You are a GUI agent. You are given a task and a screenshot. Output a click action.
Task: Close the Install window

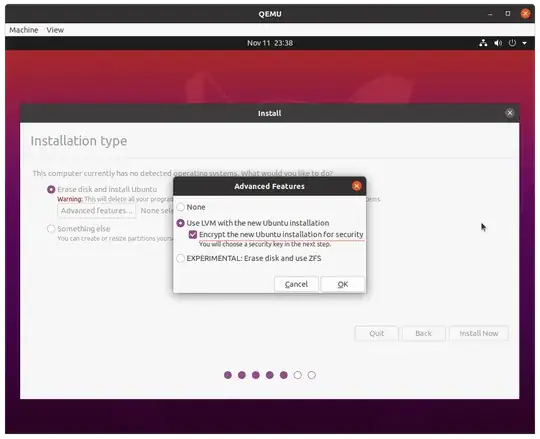coord(510,113)
